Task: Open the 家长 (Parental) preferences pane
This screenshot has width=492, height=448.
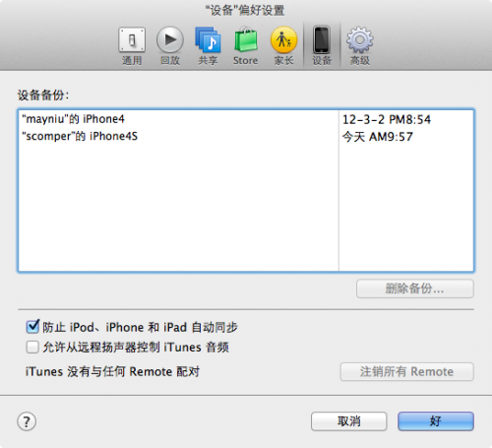Action: [283, 46]
